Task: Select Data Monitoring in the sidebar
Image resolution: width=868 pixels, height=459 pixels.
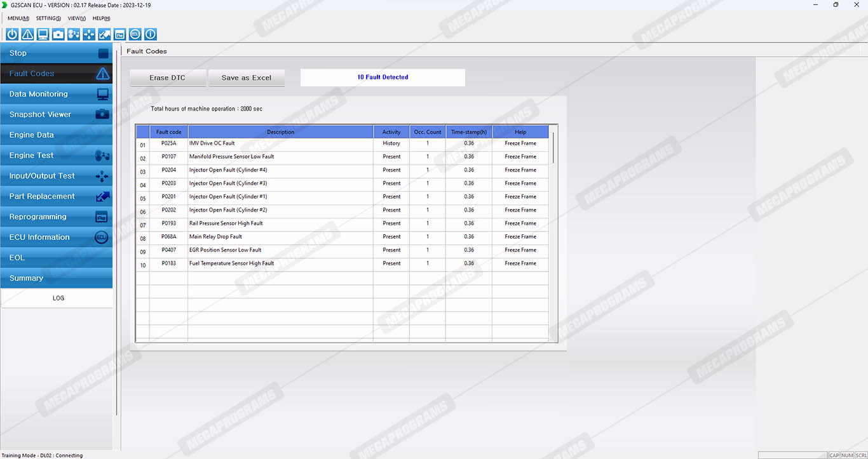Action: [x=57, y=94]
